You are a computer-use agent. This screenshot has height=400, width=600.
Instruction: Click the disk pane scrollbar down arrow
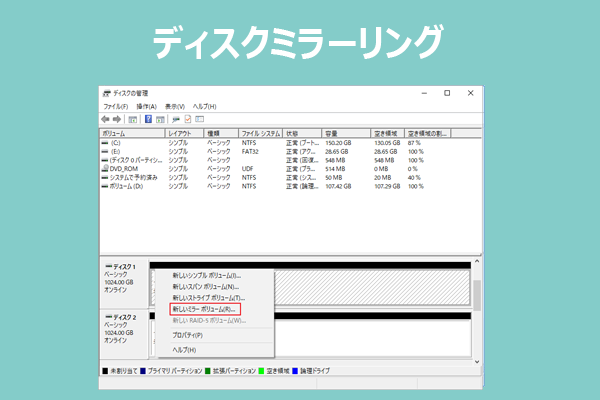(x=477, y=362)
